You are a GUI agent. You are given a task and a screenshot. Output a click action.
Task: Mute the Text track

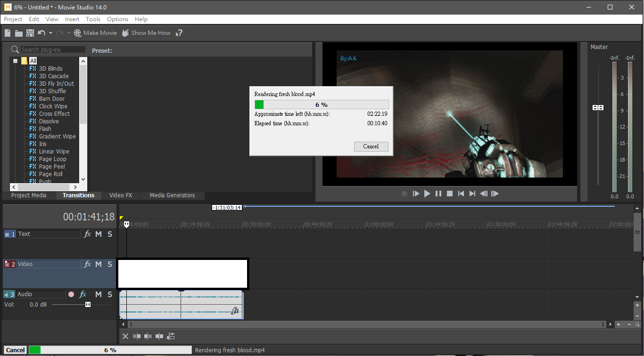[99, 234]
